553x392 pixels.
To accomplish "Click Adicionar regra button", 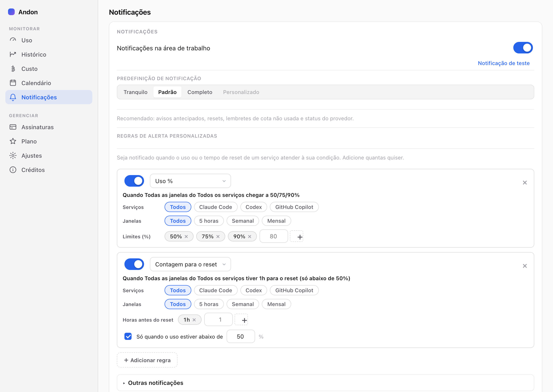I will pos(147,360).
